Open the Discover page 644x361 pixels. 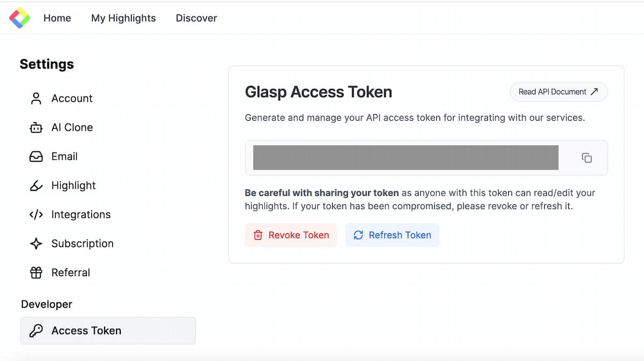pos(196,18)
